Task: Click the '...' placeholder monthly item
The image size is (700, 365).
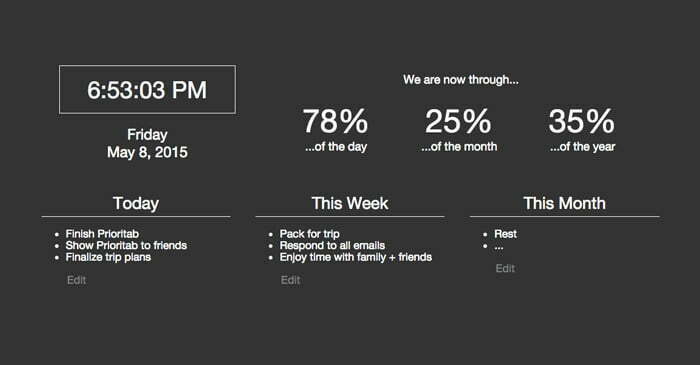Action: [x=499, y=246]
